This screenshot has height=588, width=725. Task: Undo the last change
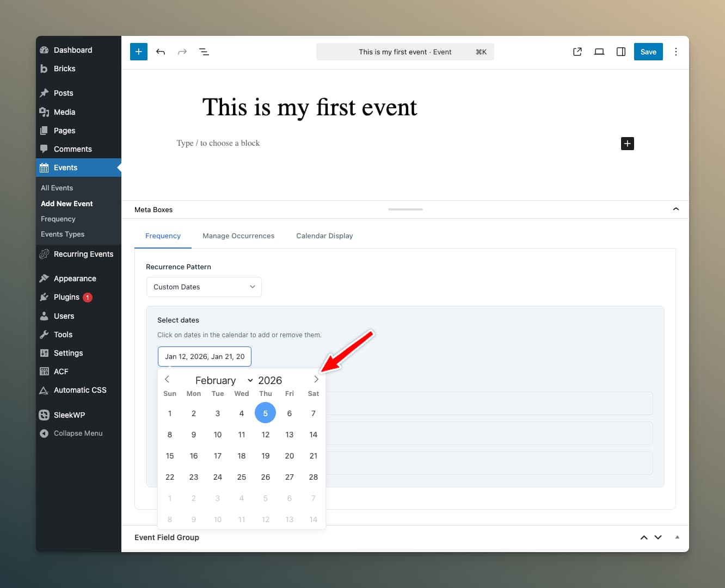pyautogui.click(x=161, y=52)
